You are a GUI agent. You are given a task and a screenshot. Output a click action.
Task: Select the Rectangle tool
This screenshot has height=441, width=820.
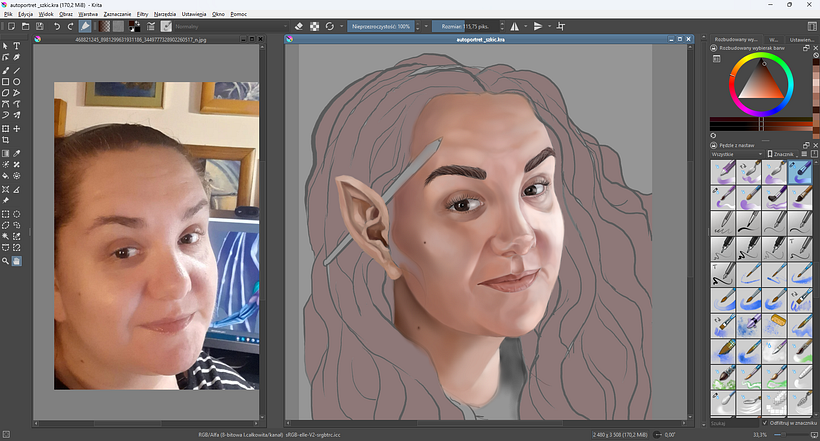pyautogui.click(x=6, y=82)
